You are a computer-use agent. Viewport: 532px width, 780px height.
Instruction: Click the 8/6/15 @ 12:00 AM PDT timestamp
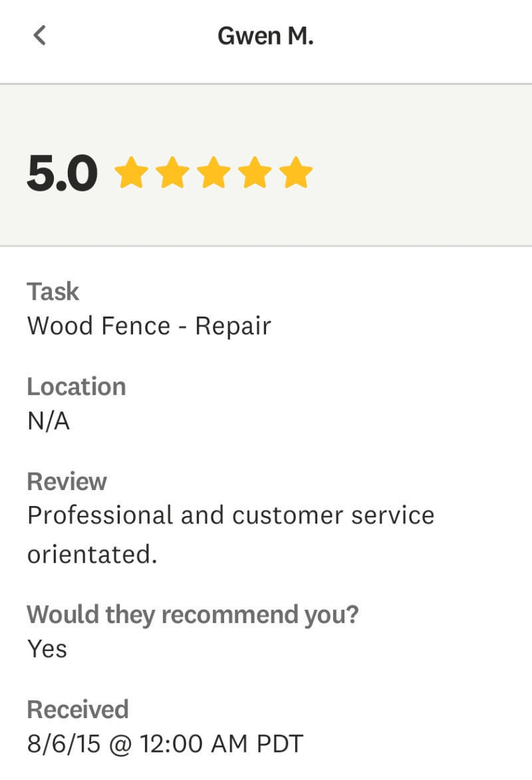click(x=165, y=743)
